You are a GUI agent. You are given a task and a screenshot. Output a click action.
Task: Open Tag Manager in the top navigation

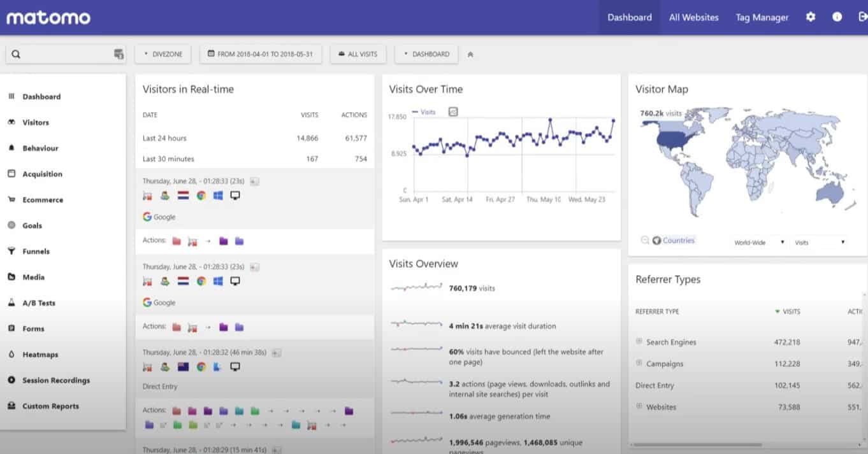pyautogui.click(x=762, y=17)
